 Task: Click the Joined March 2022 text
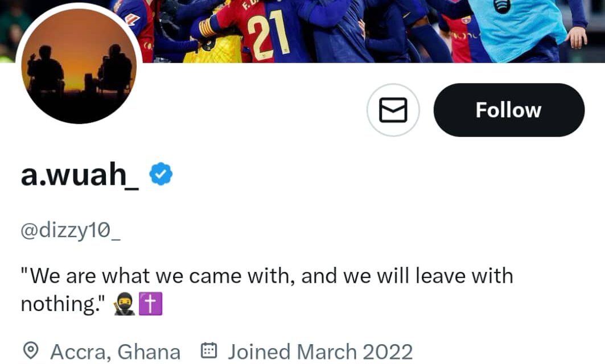point(320,351)
